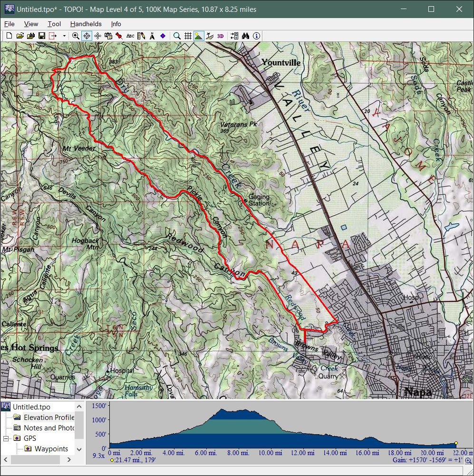This screenshot has width=474, height=476.
Task: Select the red pushpin waypoint tool
Action: point(119,36)
